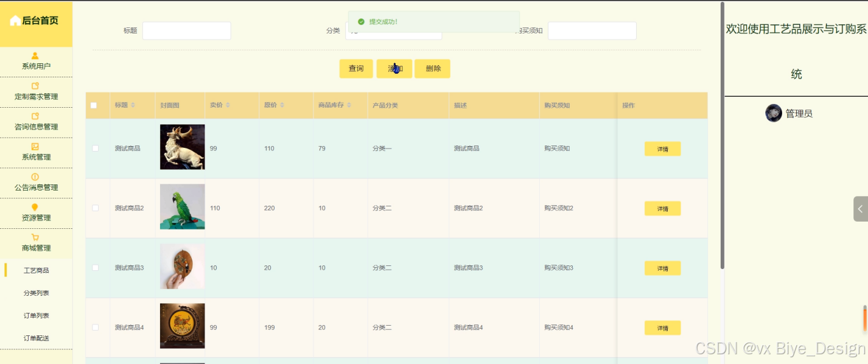Open 咨询信息管理 sidebar icon

click(x=35, y=116)
